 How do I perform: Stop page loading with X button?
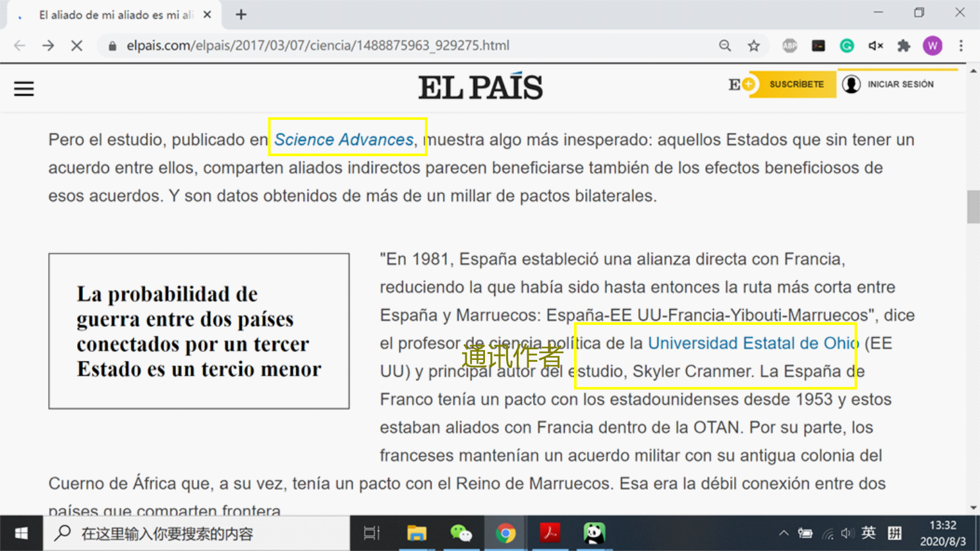point(76,45)
